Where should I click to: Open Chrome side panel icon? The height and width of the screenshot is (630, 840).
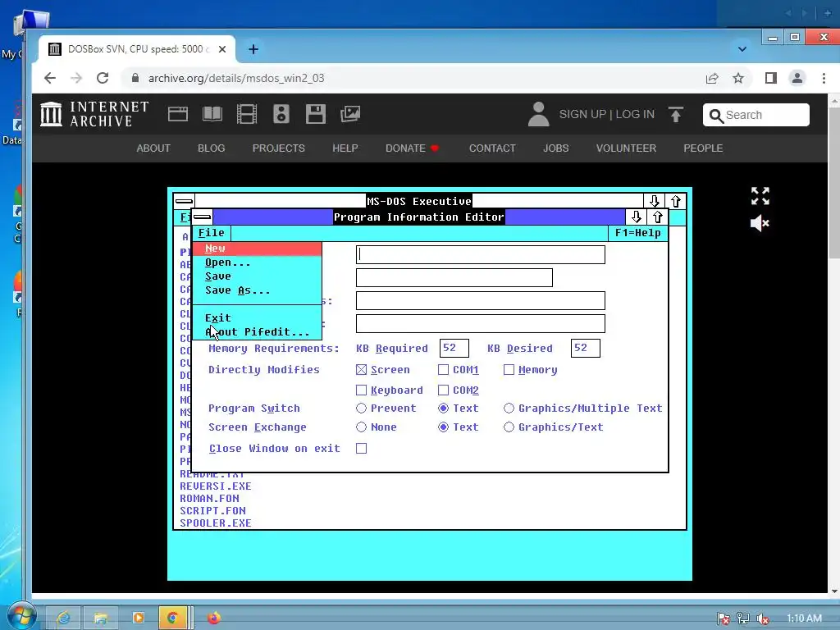(771, 78)
